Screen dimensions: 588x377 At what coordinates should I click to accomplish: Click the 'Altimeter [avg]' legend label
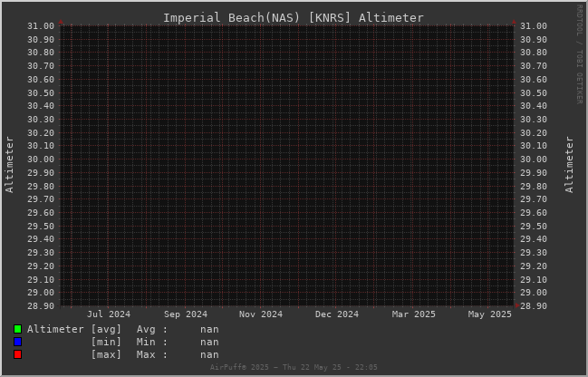click(74, 329)
